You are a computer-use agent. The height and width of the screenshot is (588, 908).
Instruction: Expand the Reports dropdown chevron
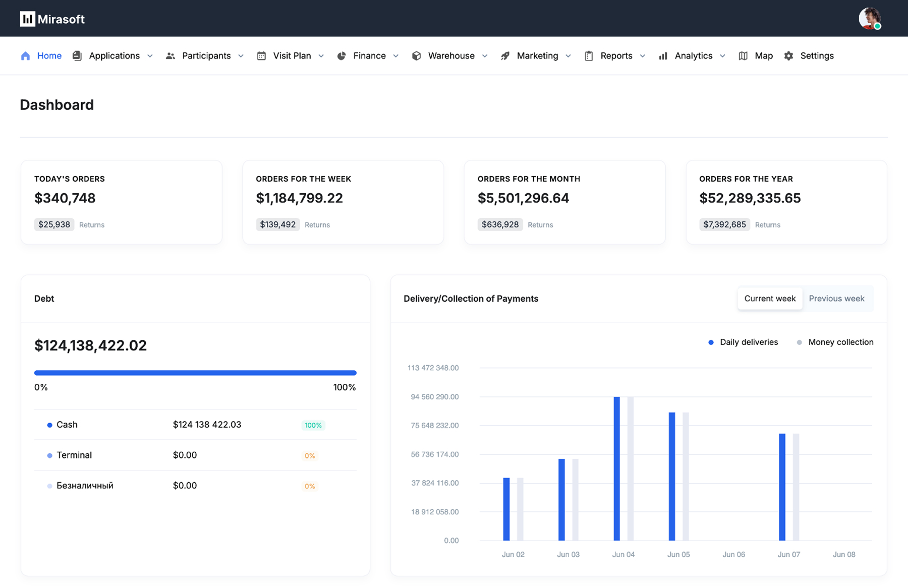[643, 56]
